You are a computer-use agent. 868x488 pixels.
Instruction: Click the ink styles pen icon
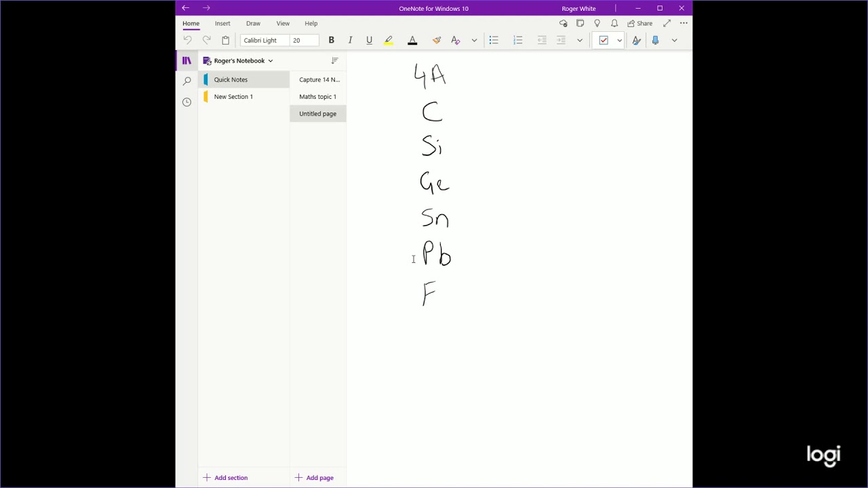tap(636, 41)
